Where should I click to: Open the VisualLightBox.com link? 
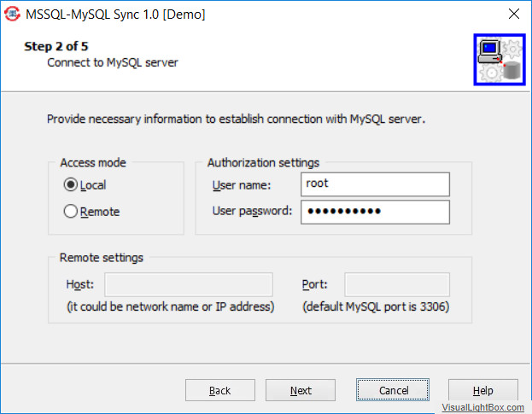coord(482,407)
